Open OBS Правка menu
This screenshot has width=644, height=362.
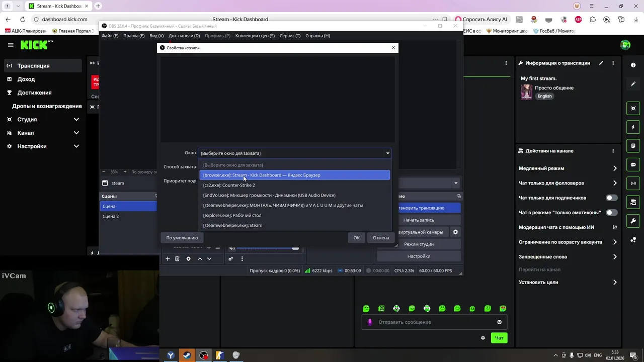(x=134, y=36)
